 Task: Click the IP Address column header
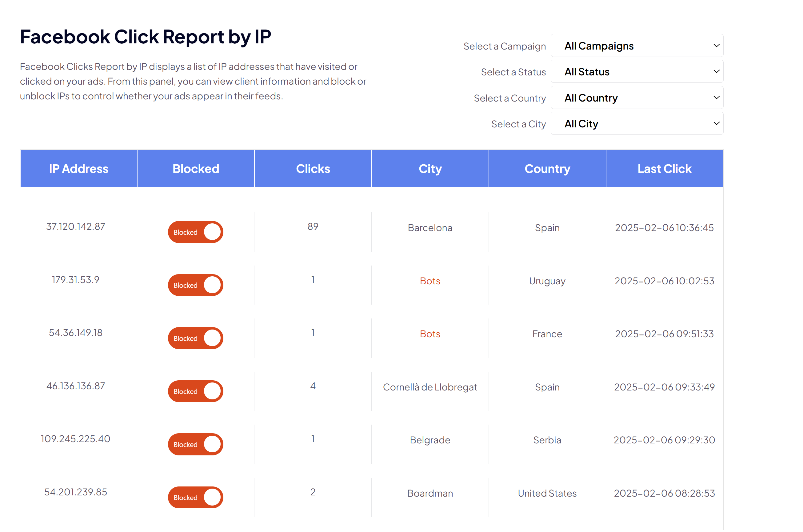pyautogui.click(x=79, y=169)
